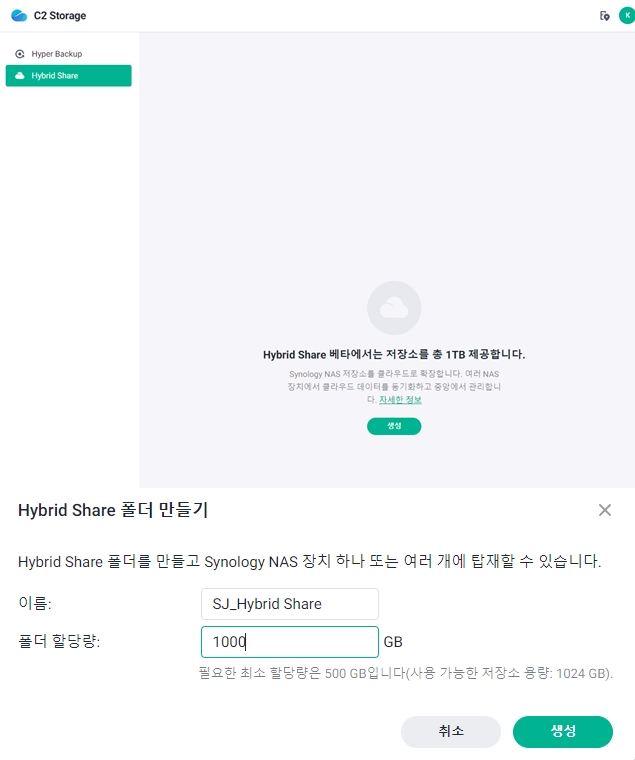Viewport: 635px width, 760px height.
Task: Click the C2 Storage cloud logo
Action: pyautogui.click(x=19, y=16)
